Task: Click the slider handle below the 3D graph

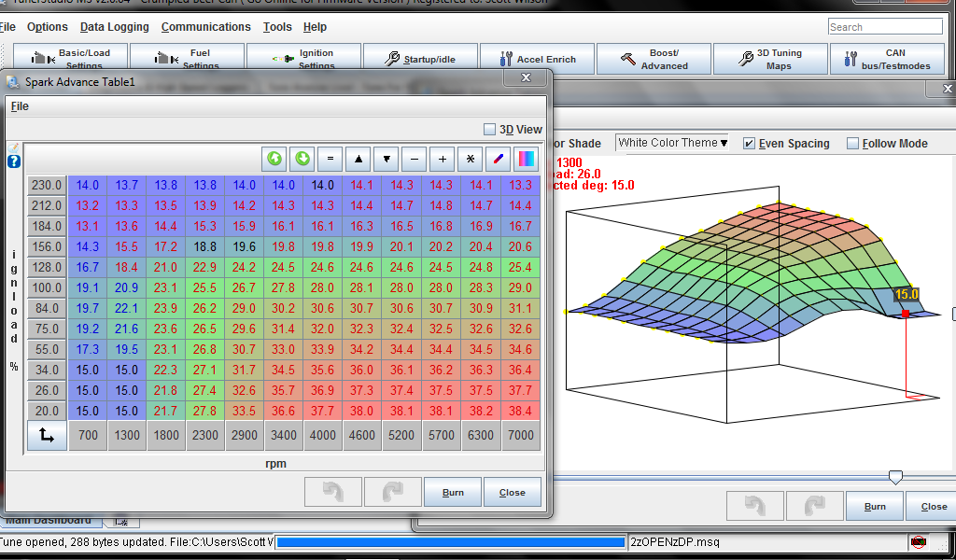Action: [x=895, y=477]
